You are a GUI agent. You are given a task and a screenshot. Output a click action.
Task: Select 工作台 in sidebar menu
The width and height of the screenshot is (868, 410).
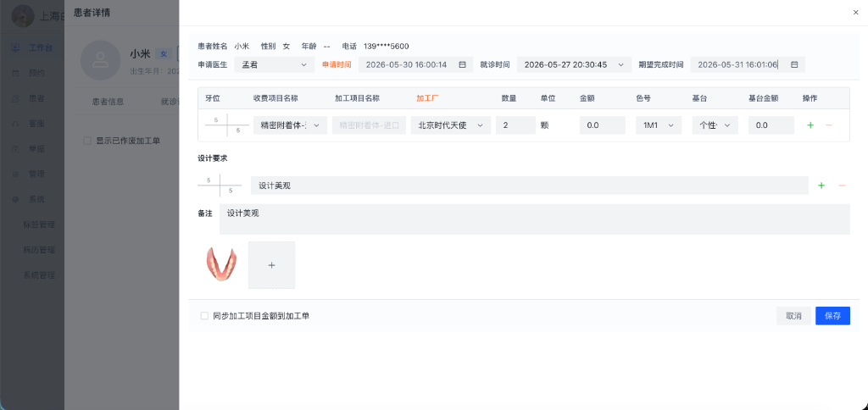41,47
